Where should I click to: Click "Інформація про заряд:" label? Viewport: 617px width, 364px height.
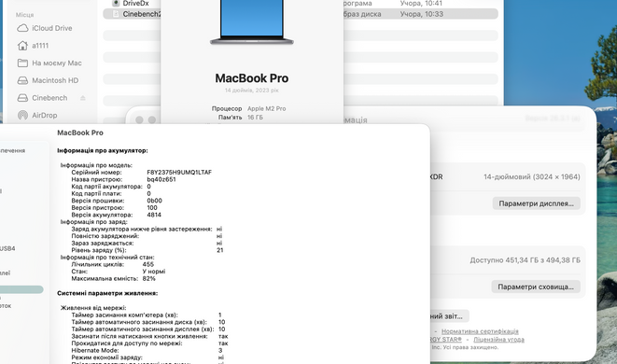point(93,222)
